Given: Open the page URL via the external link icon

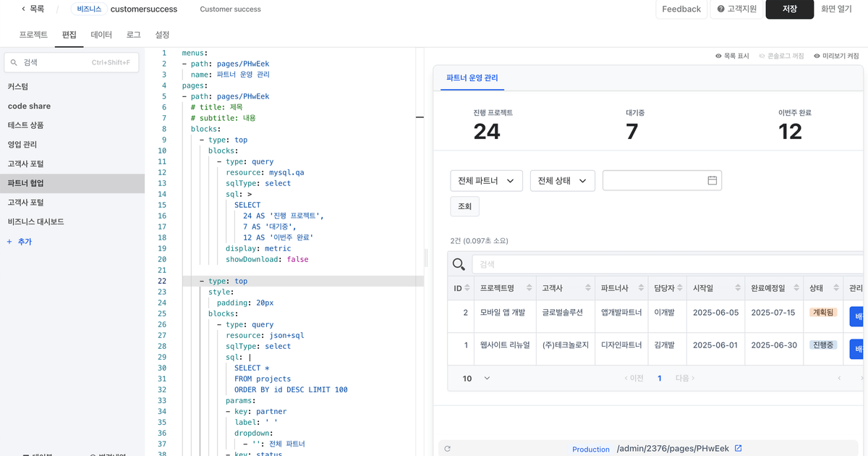Looking at the screenshot, I should coord(738,449).
